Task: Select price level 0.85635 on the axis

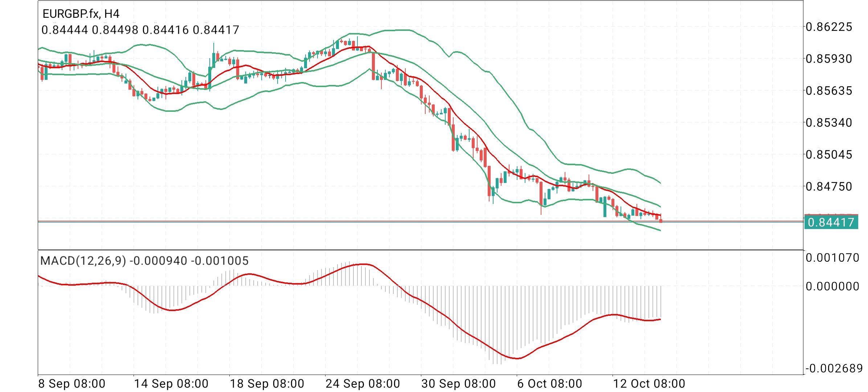Action: point(829,90)
